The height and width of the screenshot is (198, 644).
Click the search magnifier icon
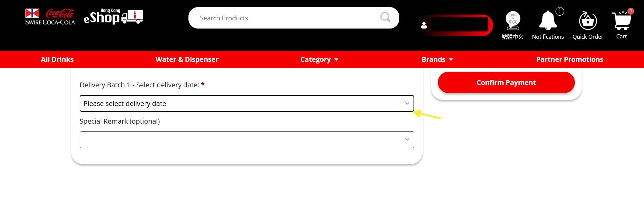(385, 17)
